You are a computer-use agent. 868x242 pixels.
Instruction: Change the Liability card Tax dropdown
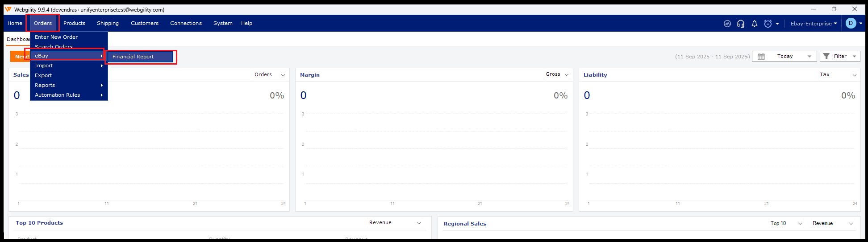[x=838, y=75]
